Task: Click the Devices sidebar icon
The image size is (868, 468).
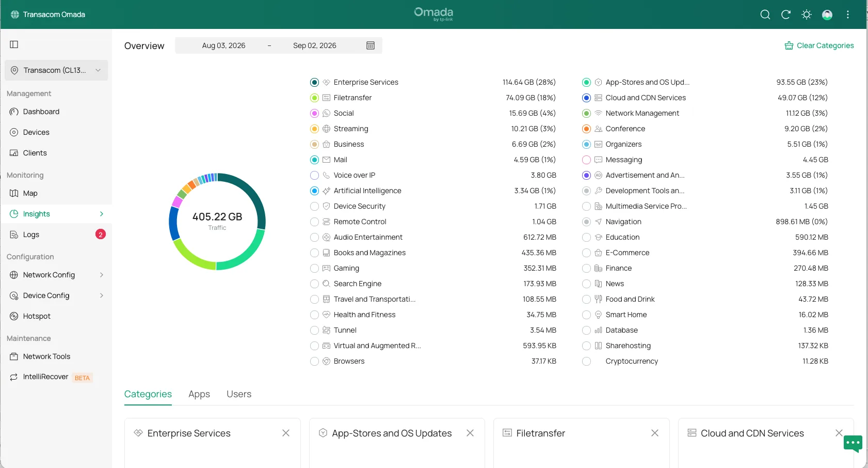Action: pos(14,132)
